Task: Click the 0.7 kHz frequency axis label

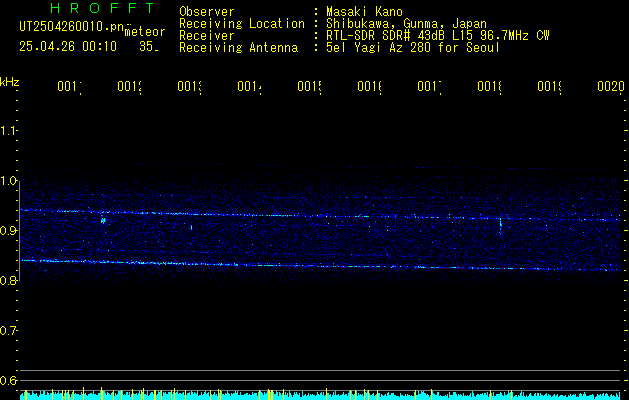Action: pyautogui.click(x=8, y=331)
